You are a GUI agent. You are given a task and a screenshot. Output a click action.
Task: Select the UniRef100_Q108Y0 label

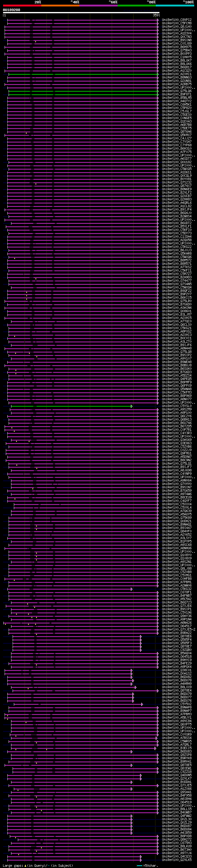[177, 555]
